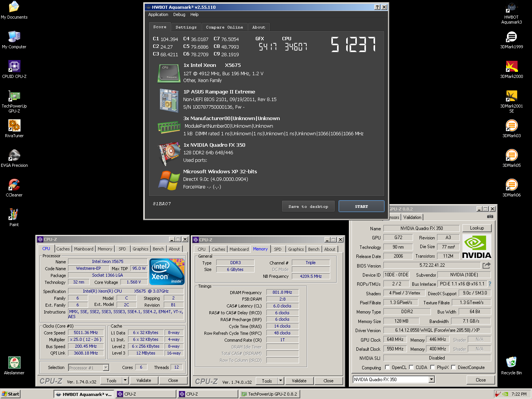The width and height of the screenshot is (532, 399).
Task: Click Core Speed value in CPU-Z
Action: pyautogui.click(x=86, y=332)
